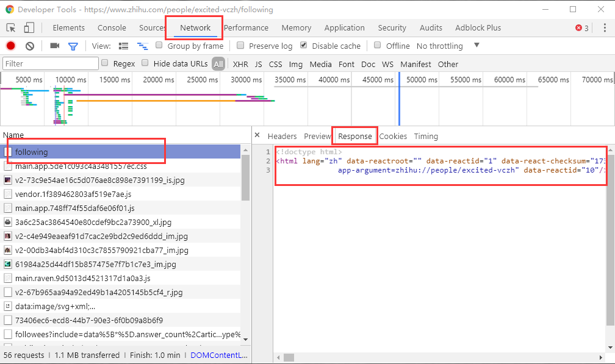Filter requests by Media type

pyautogui.click(x=320, y=64)
